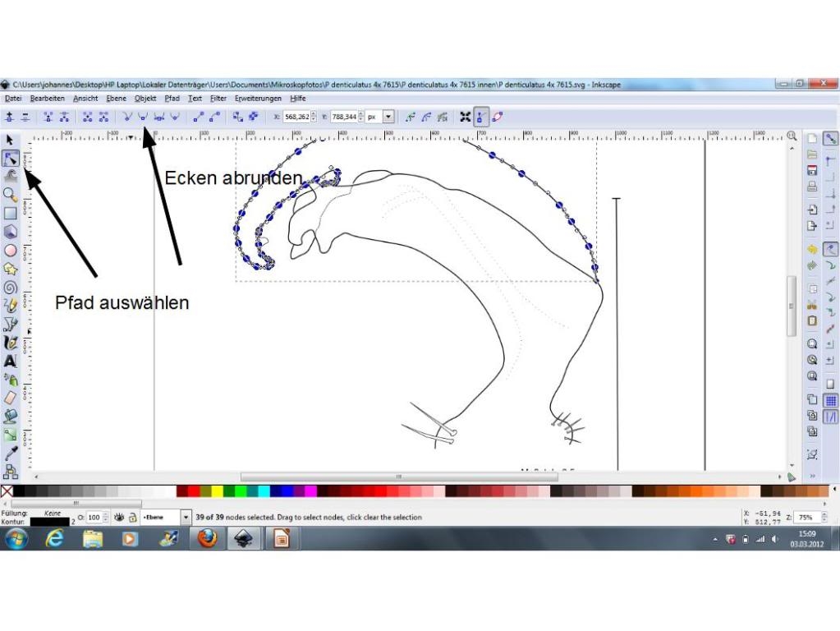Expand the Ebene layer dropdown

click(x=186, y=518)
